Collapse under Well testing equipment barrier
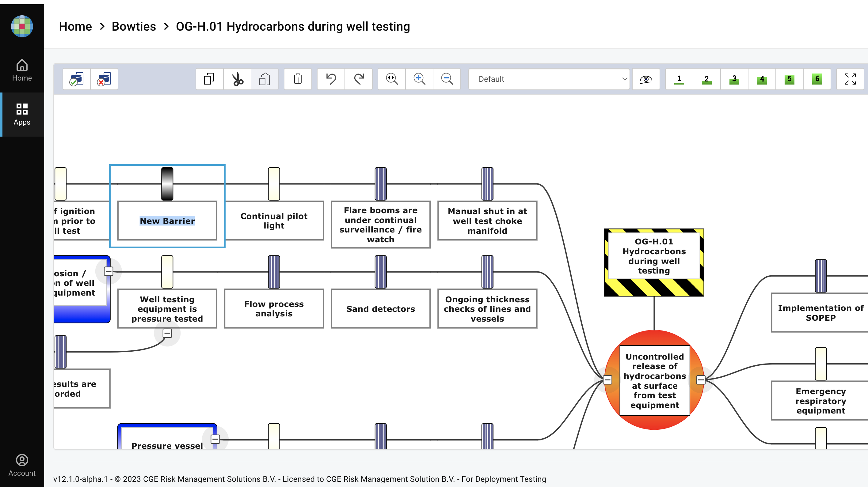The image size is (868, 487). [x=167, y=333]
